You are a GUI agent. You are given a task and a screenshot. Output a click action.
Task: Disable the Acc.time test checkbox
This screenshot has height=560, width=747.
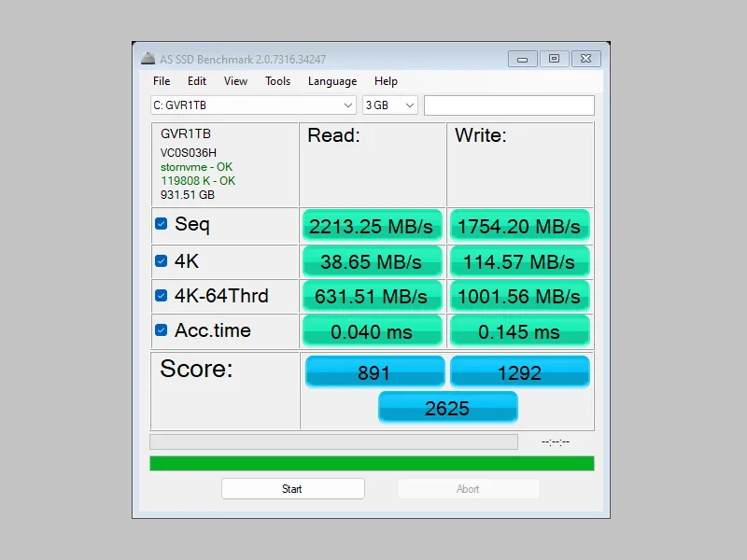click(162, 329)
